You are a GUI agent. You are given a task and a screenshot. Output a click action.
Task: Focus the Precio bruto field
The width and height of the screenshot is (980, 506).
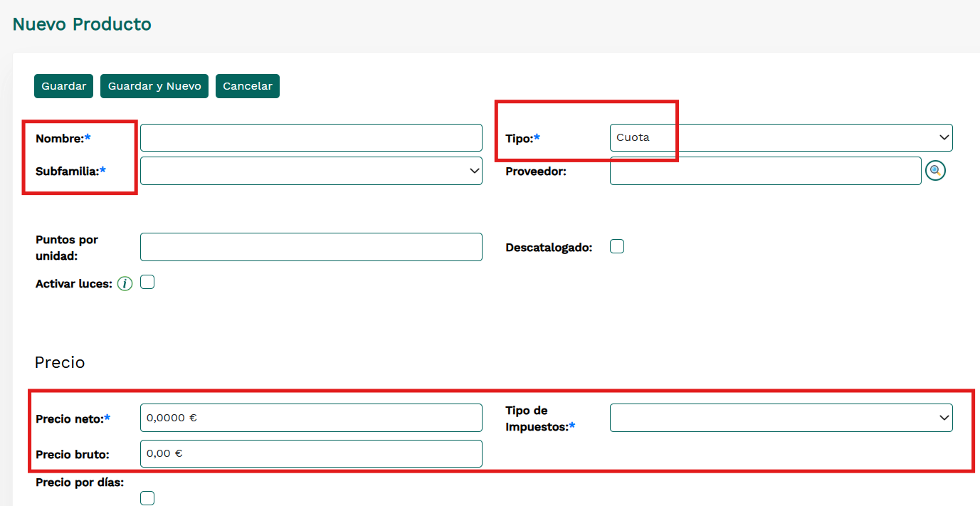tap(311, 453)
